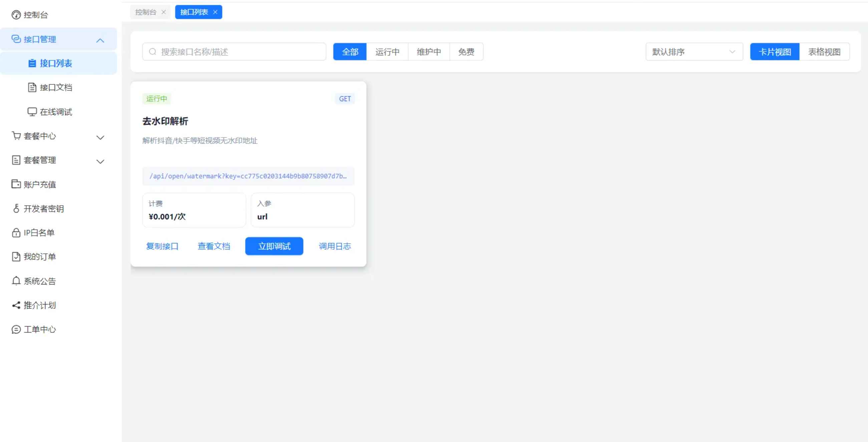Open 接口文档 document icon in sidebar
The image size is (868, 442).
point(32,88)
